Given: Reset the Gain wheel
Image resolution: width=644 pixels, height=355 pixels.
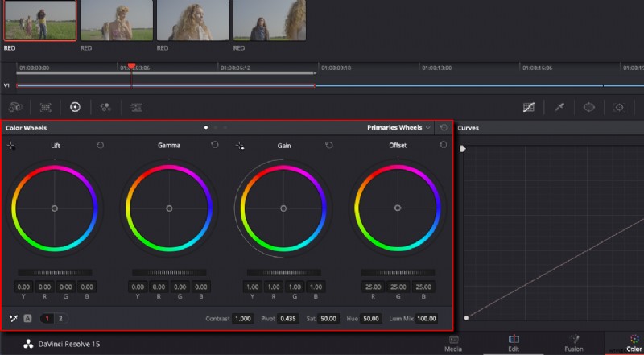Looking at the screenshot, I should pos(329,145).
